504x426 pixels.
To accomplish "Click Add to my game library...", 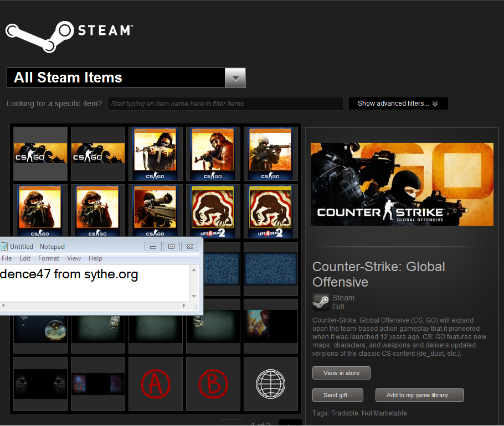I will click(x=419, y=395).
